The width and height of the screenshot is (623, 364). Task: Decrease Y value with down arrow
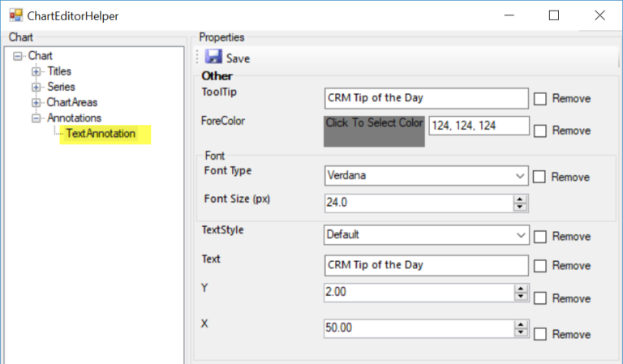tap(519, 297)
